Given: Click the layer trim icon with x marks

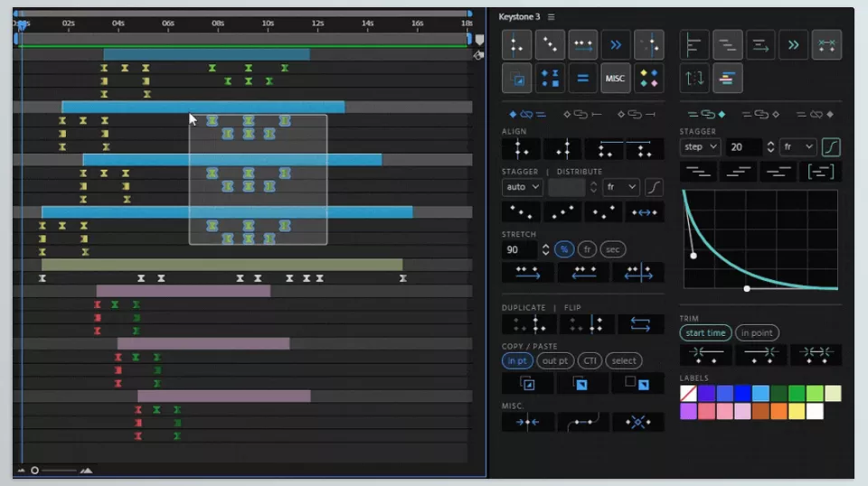Looking at the screenshot, I should [x=826, y=45].
